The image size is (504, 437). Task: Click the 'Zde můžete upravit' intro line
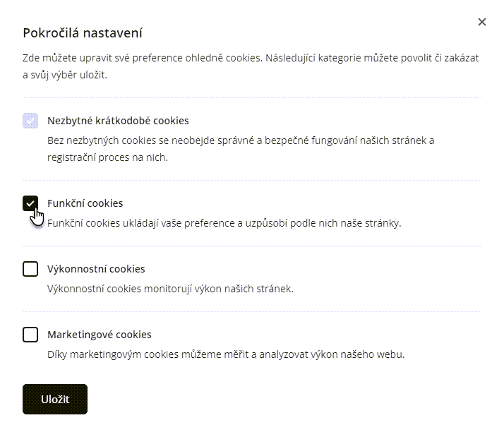pos(251,58)
